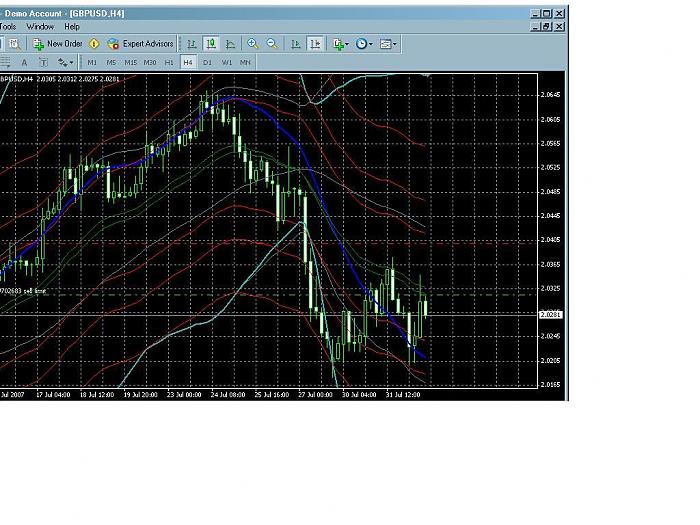Image resolution: width=700 pixels, height=525 pixels.
Task: Switch to M15 timeframe
Action: pyautogui.click(x=130, y=62)
